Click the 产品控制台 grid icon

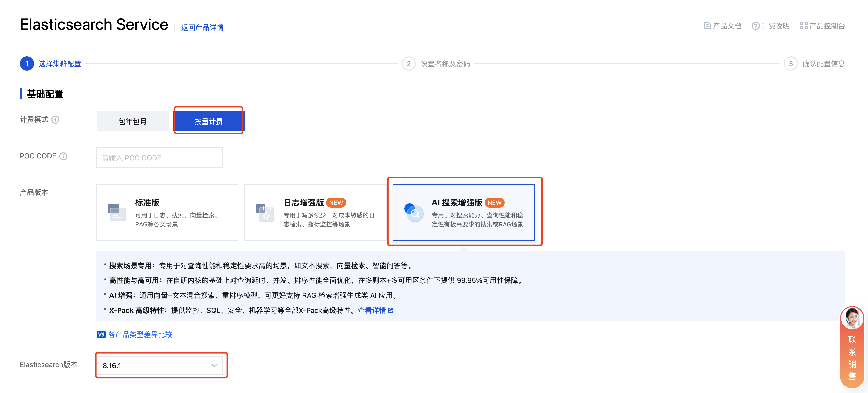tap(804, 26)
